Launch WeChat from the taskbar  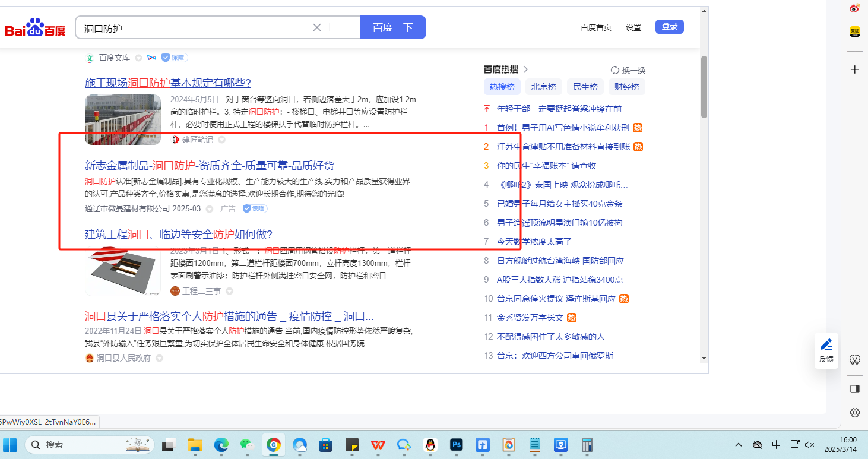point(246,445)
